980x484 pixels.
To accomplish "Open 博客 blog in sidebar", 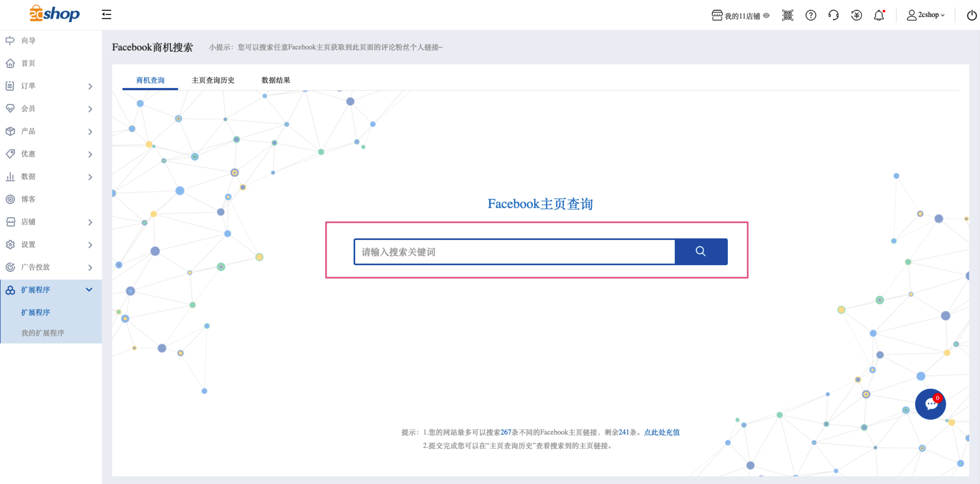I will (x=51, y=199).
